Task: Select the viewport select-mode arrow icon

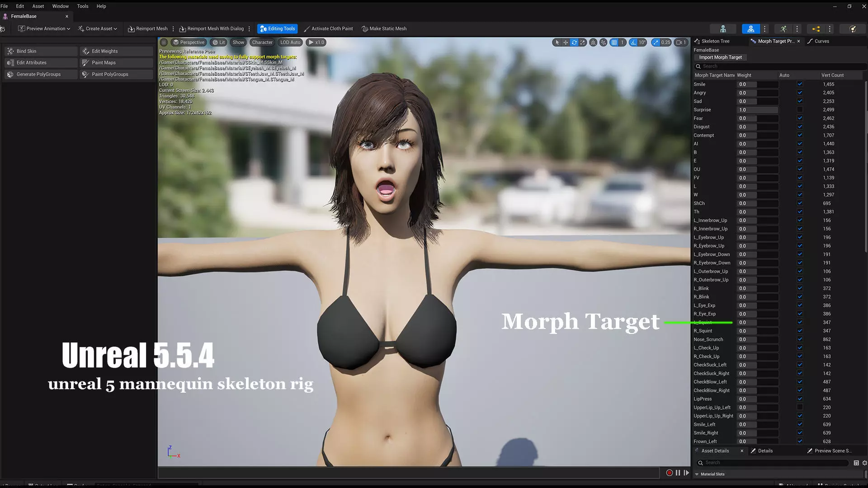Action: pyautogui.click(x=557, y=42)
